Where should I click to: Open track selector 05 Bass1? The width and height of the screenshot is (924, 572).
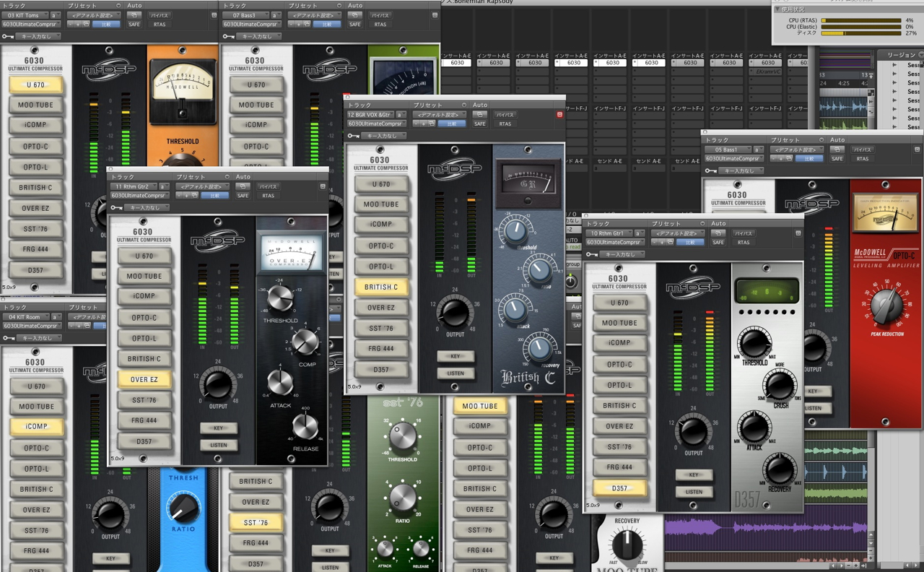tap(727, 149)
